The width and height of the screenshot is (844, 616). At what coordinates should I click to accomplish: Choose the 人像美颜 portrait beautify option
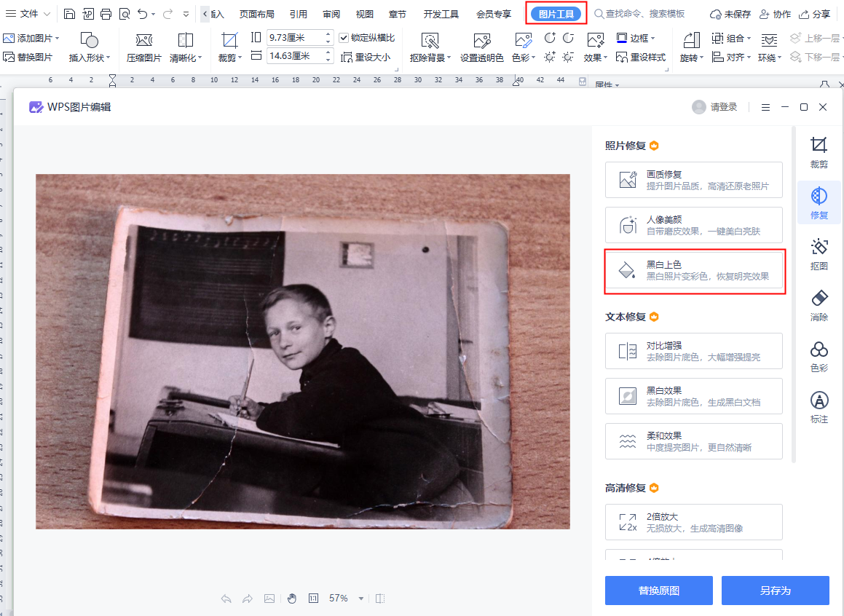pos(694,225)
